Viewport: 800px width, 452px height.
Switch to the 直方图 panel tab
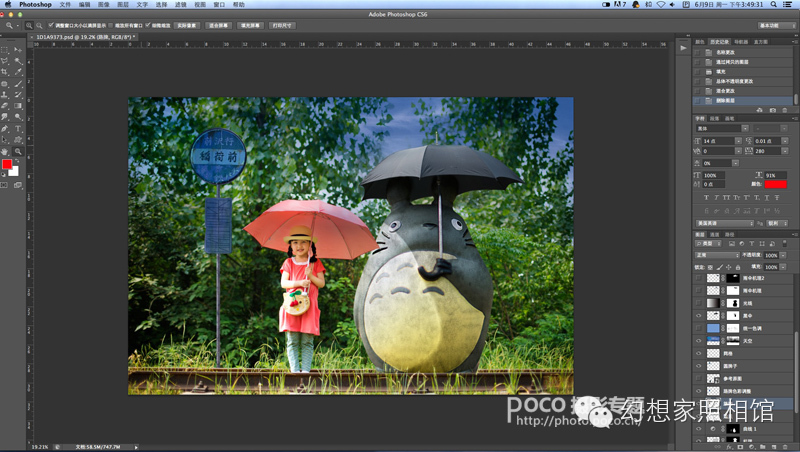click(x=760, y=42)
